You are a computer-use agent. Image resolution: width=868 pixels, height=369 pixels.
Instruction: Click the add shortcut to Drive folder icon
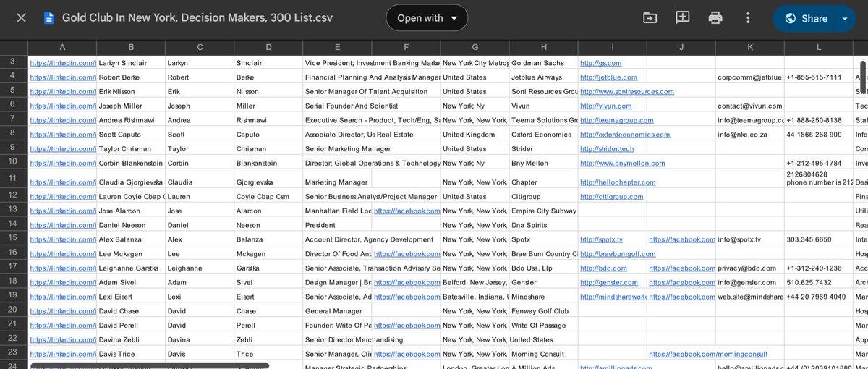[x=650, y=18]
